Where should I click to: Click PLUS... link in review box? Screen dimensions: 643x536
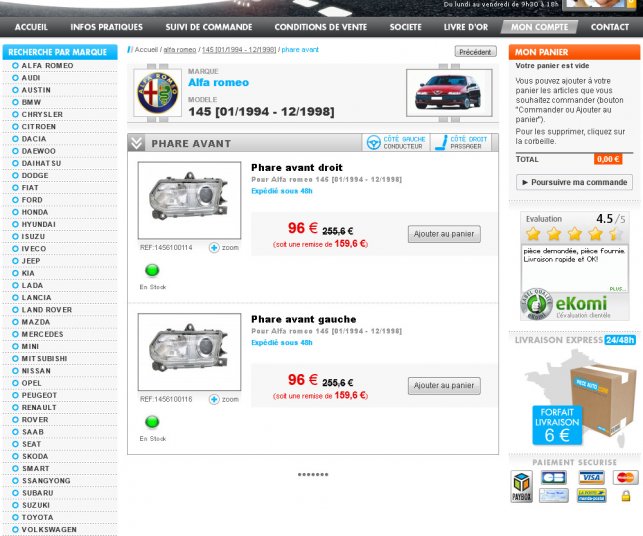pos(617,289)
